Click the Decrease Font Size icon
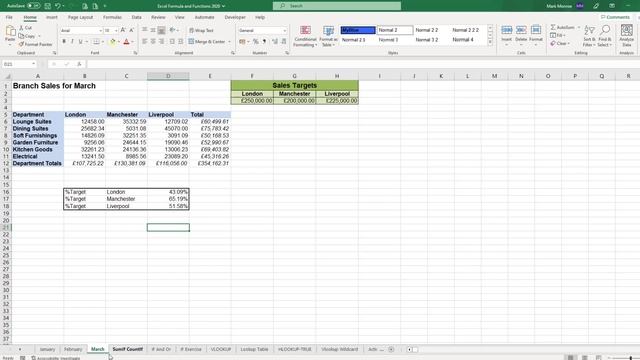The image size is (640, 360). pyautogui.click(x=131, y=30)
